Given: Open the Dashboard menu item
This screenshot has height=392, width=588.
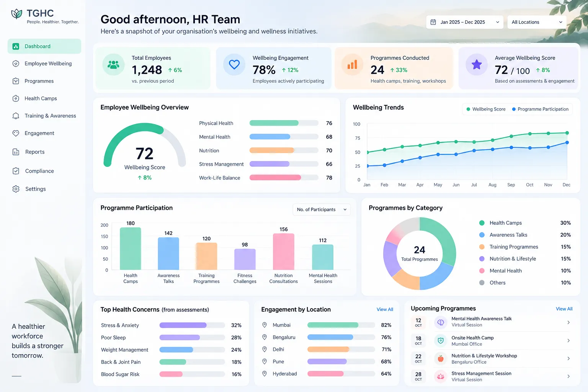Looking at the screenshot, I should (x=44, y=46).
